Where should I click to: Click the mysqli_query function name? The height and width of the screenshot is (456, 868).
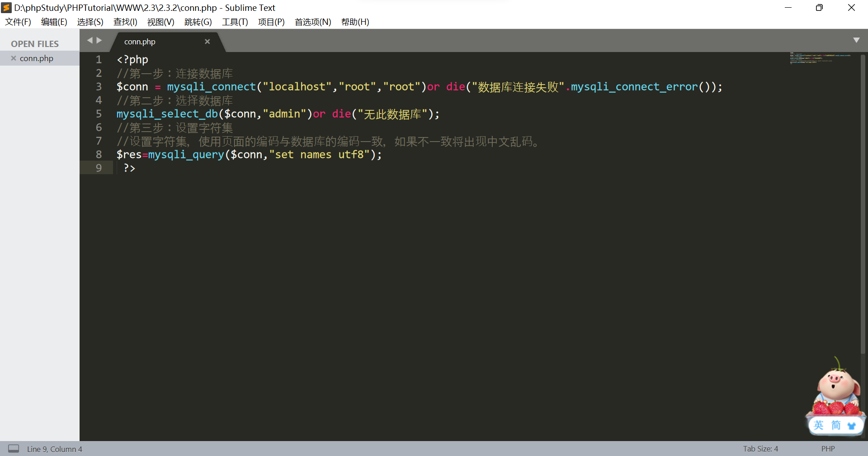(186, 154)
